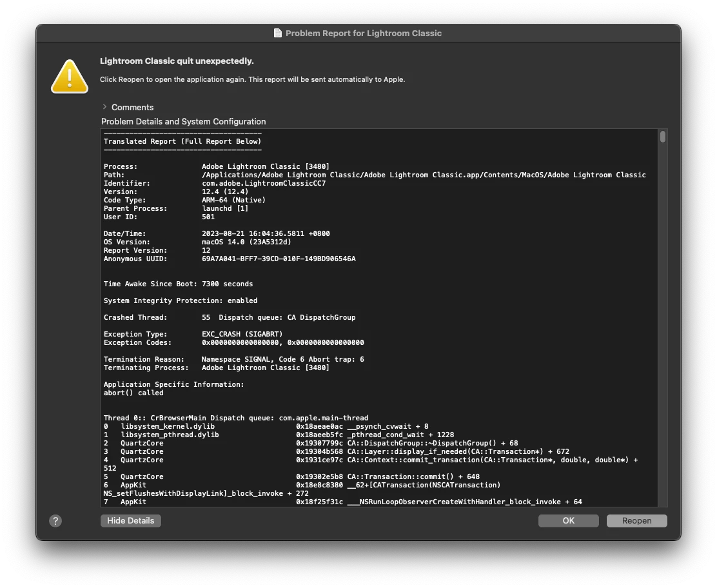
Task: Click Parent Process value 'launchd [1]'
Action: coord(225,208)
